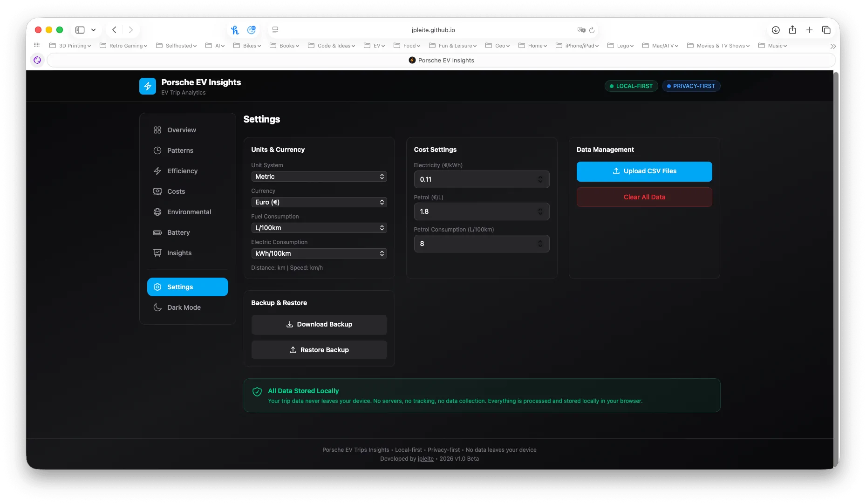Select the Battery section icon
This screenshot has width=866, height=504.
pyautogui.click(x=157, y=232)
